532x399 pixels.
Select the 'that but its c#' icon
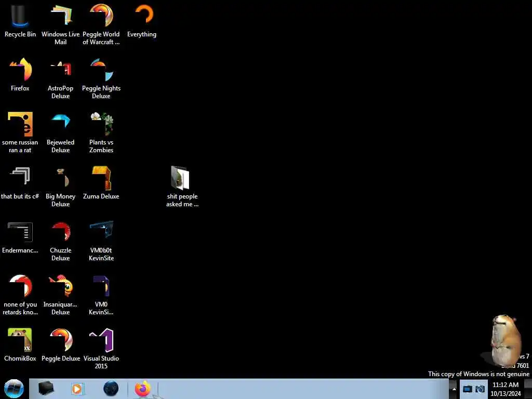pos(20,182)
